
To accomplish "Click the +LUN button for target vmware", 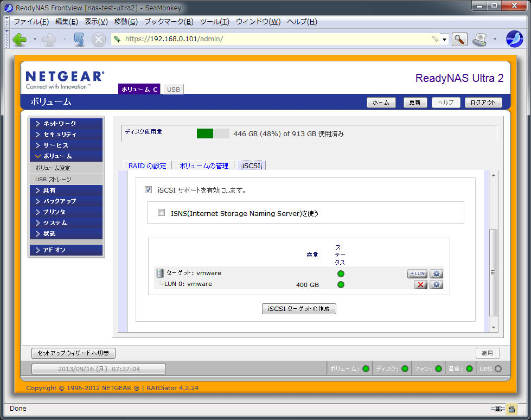I will click(x=417, y=273).
